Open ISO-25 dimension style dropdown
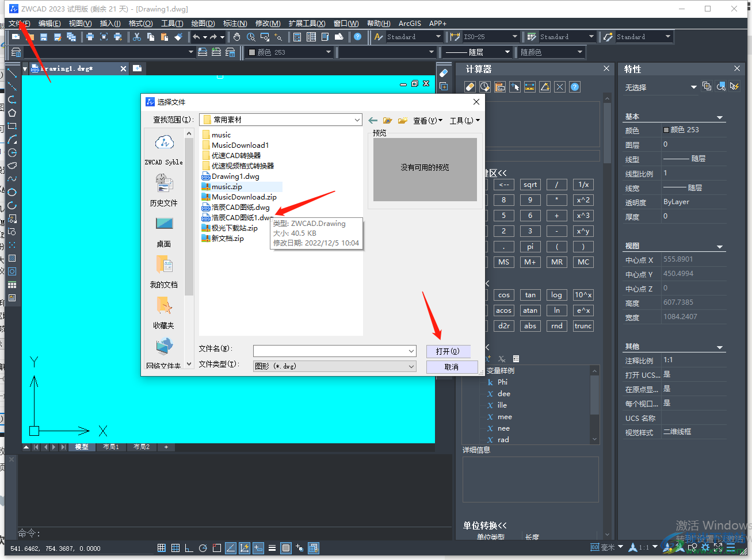Image resolution: width=752 pixels, height=560 pixels. tap(515, 37)
